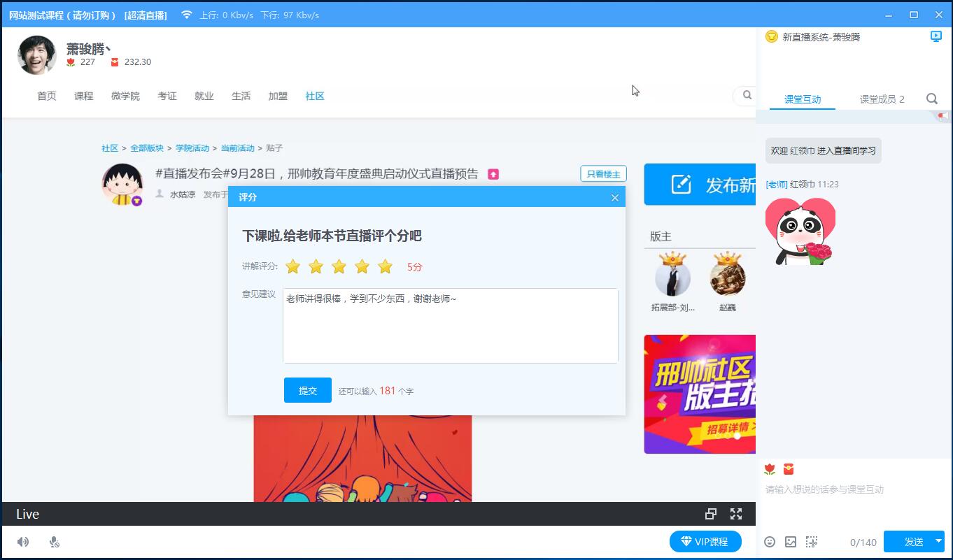Select the 课堂互动 tab

[803, 99]
